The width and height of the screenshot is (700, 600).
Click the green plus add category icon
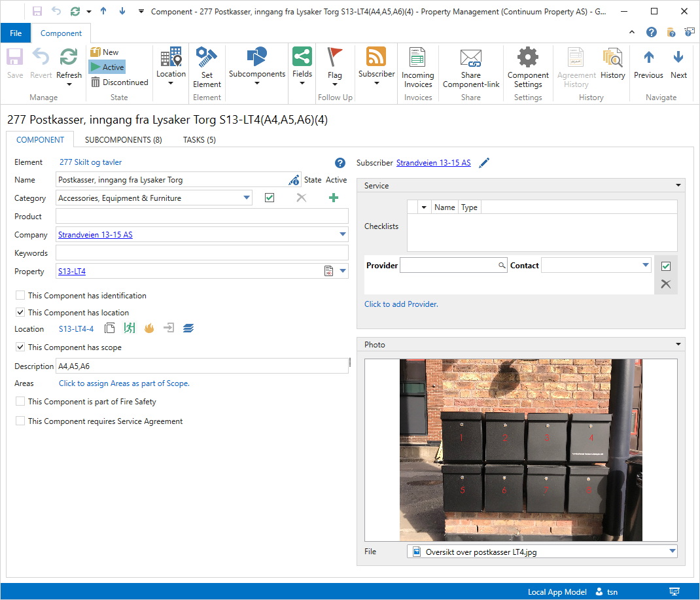[334, 198]
